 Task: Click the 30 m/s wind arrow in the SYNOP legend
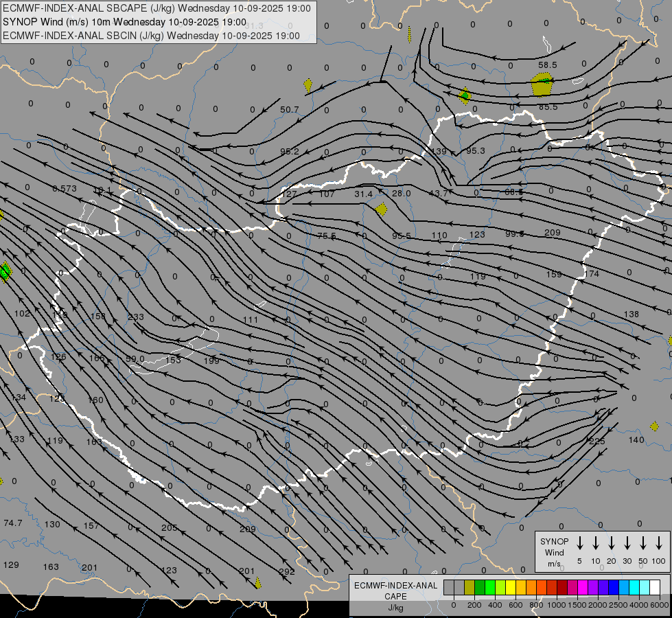pos(627,543)
